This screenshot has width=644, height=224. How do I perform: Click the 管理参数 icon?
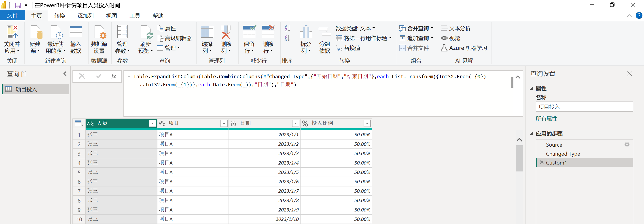[x=123, y=32]
